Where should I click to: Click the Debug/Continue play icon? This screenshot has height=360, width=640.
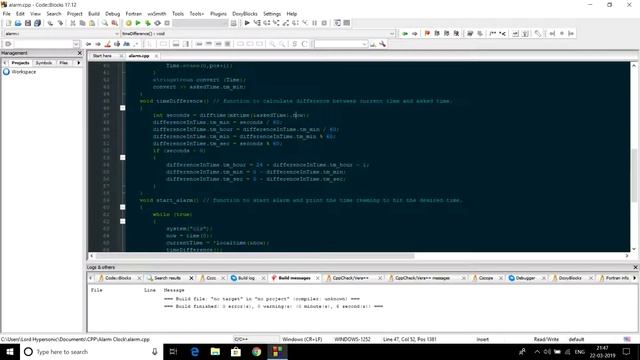click(x=247, y=23)
